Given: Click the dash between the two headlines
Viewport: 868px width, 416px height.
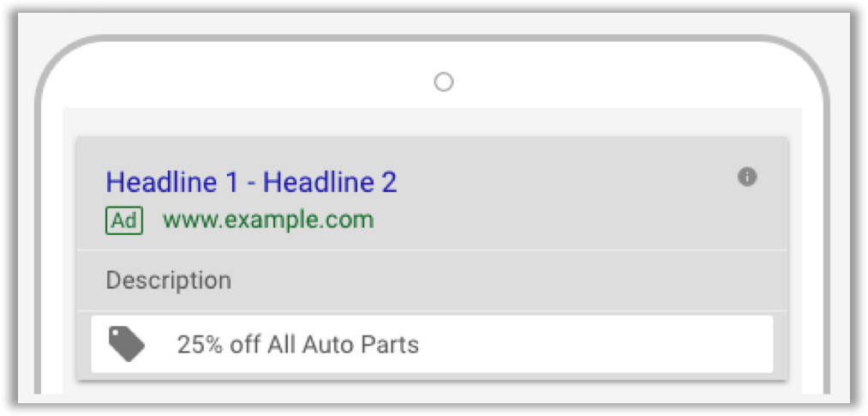Looking at the screenshot, I should click(x=250, y=184).
